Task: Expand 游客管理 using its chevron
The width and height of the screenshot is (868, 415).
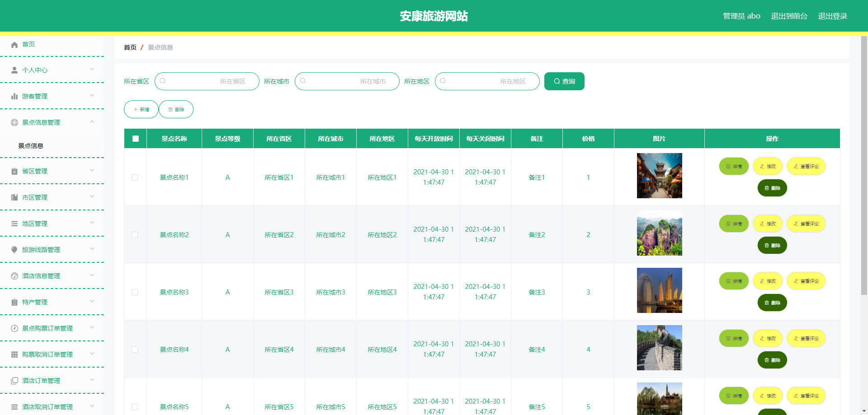Action: click(92, 95)
